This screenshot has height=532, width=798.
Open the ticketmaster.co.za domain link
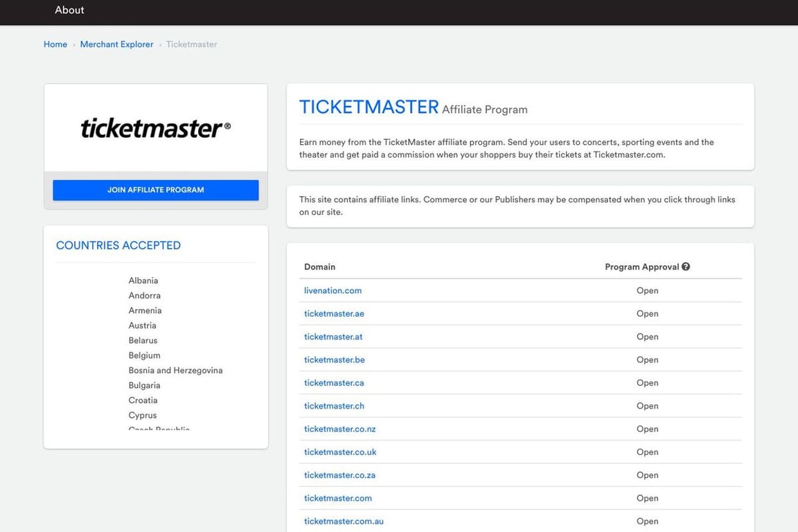pyautogui.click(x=339, y=475)
